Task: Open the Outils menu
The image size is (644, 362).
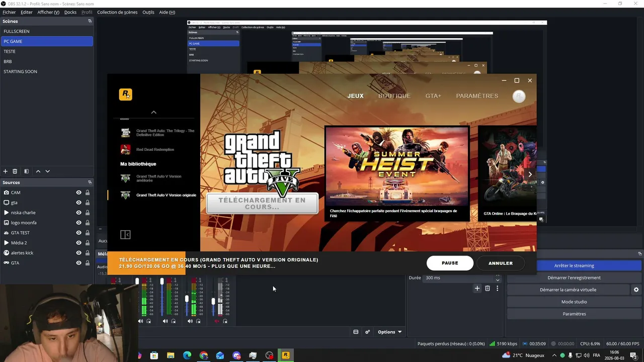Action: pyautogui.click(x=148, y=12)
